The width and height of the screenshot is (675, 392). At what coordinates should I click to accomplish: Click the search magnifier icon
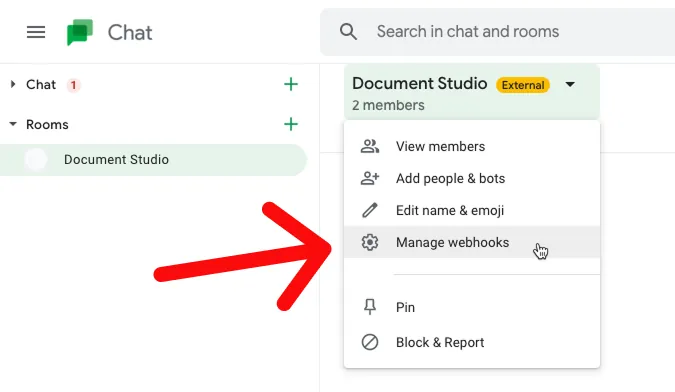[x=348, y=31]
